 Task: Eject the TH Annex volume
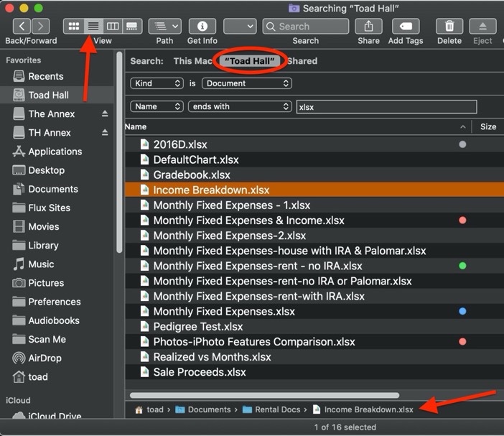coord(105,132)
